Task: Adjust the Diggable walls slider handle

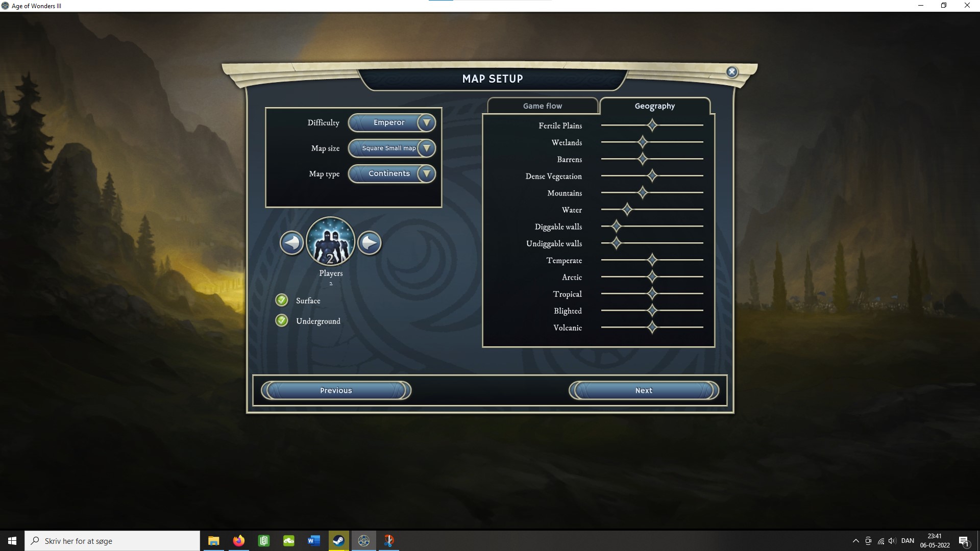Action: [616, 226]
